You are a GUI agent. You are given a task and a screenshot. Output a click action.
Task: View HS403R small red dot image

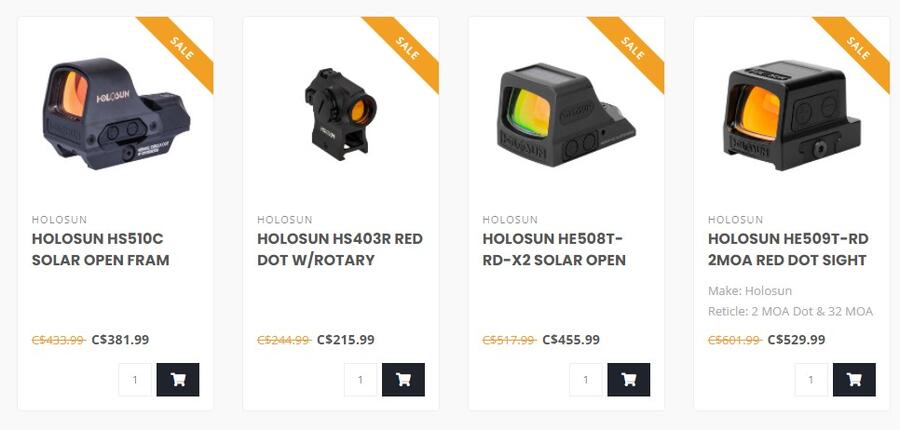(x=340, y=114)
